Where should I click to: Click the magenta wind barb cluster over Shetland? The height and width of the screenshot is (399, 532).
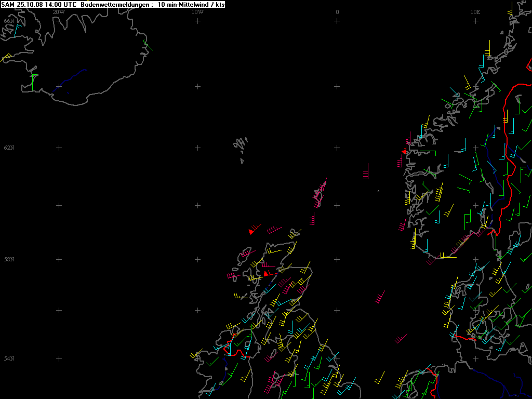pos(320,193)
